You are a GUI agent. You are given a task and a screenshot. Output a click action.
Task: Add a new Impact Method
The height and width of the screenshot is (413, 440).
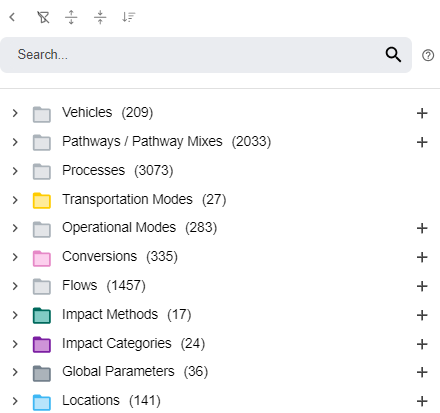(422, 315)
